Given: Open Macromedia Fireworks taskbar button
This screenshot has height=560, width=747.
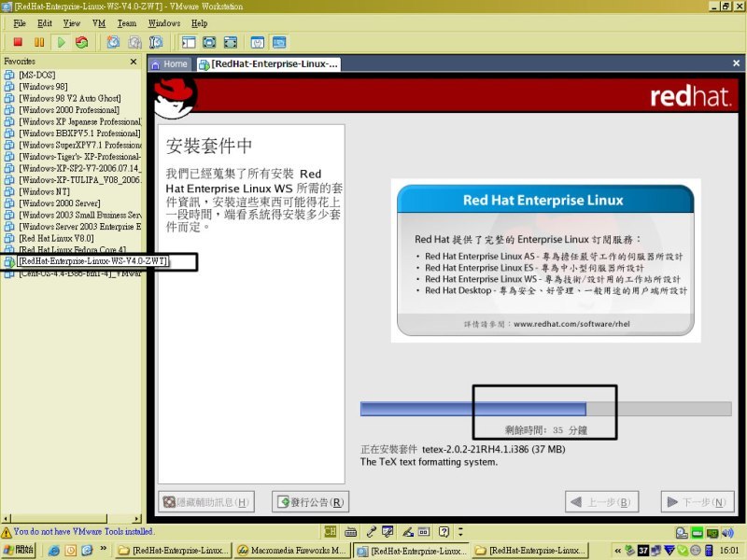Looking at the screenshot, I should coord(292,550).
